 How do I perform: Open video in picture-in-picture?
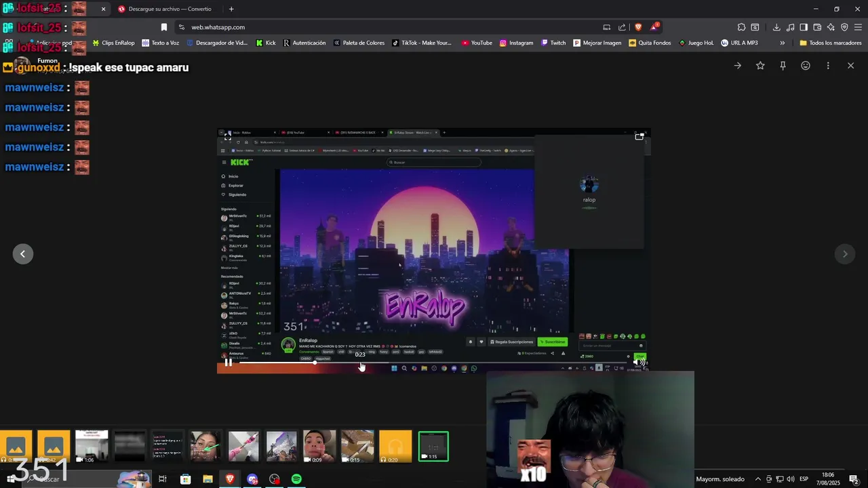[x=639, y=136]
